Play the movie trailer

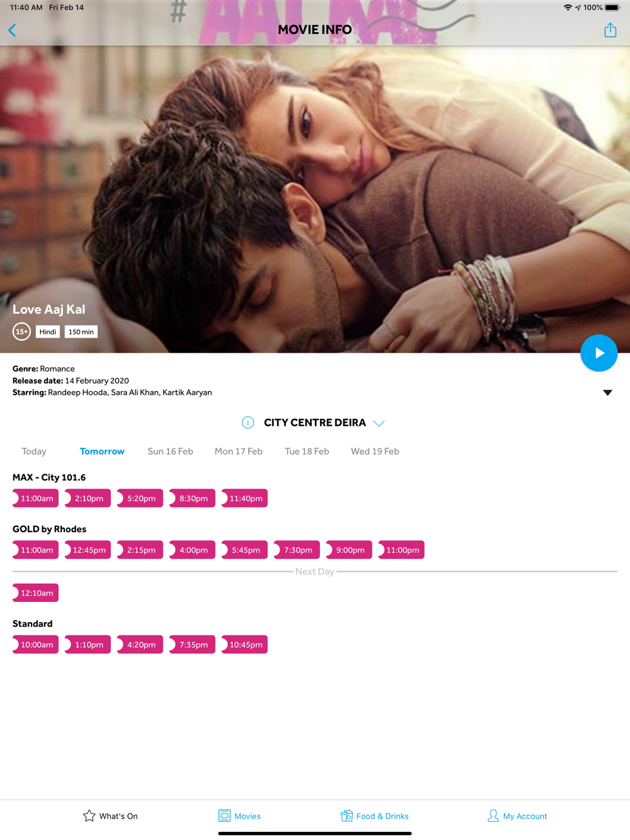tap(598, 353)
